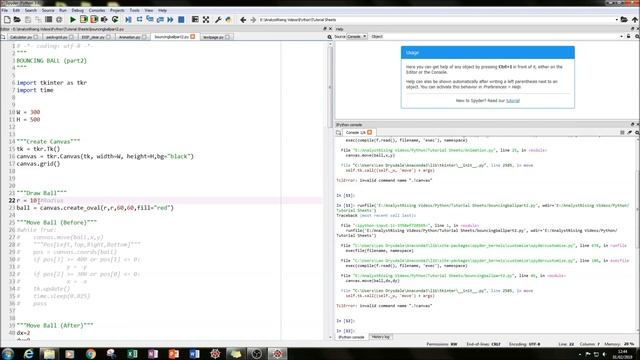Open the Consoles menu
The width and height of the screenshot is (640, 360).
pyautogui.click(x=97, y=10)
